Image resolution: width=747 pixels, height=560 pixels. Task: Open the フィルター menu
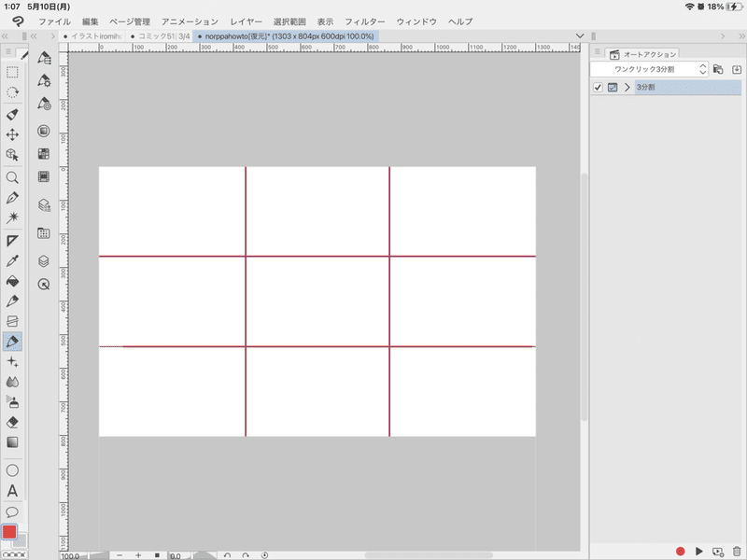click(364, 21)
